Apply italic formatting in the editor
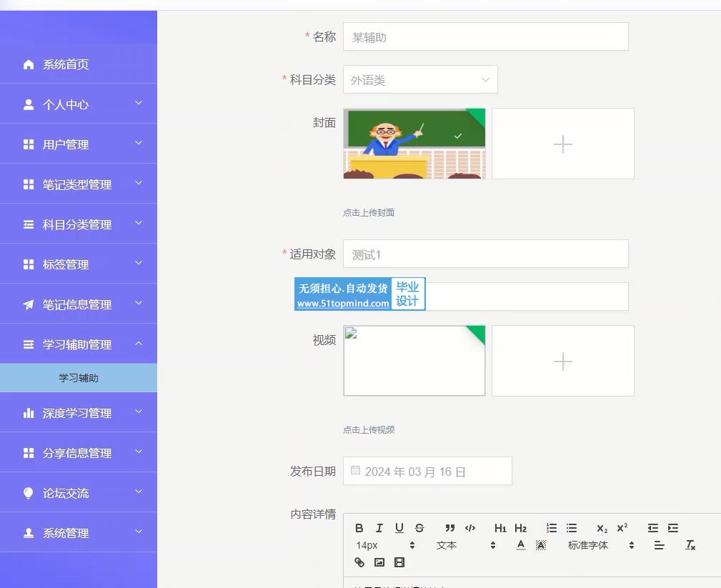This screenshot has width=721, height=588. pos(379,528)
